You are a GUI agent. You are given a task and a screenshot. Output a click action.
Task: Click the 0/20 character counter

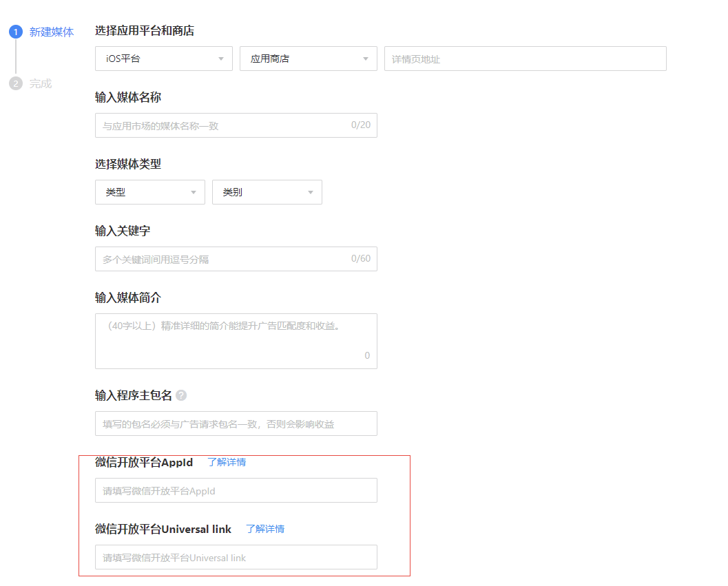pos(361,125)
